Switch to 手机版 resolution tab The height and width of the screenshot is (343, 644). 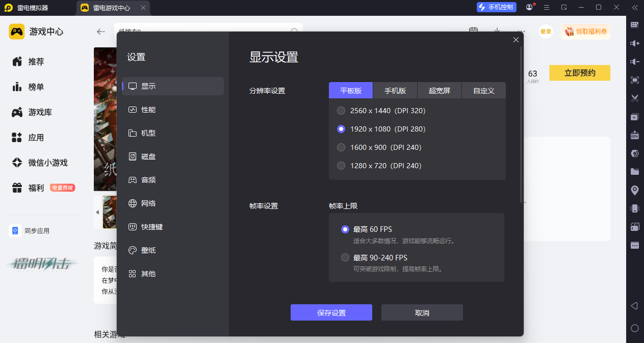[x=395, y=90]
